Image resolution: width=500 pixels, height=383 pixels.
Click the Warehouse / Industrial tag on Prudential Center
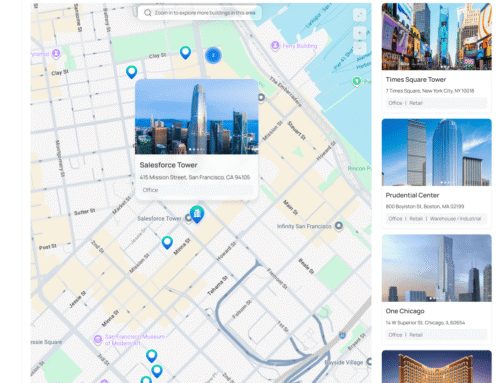coord(455,219)
